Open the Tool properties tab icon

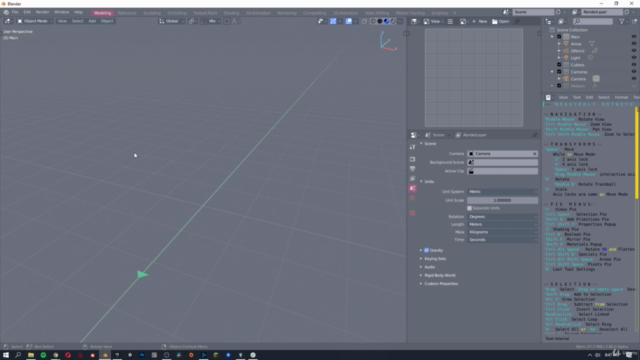coord(413,147)
